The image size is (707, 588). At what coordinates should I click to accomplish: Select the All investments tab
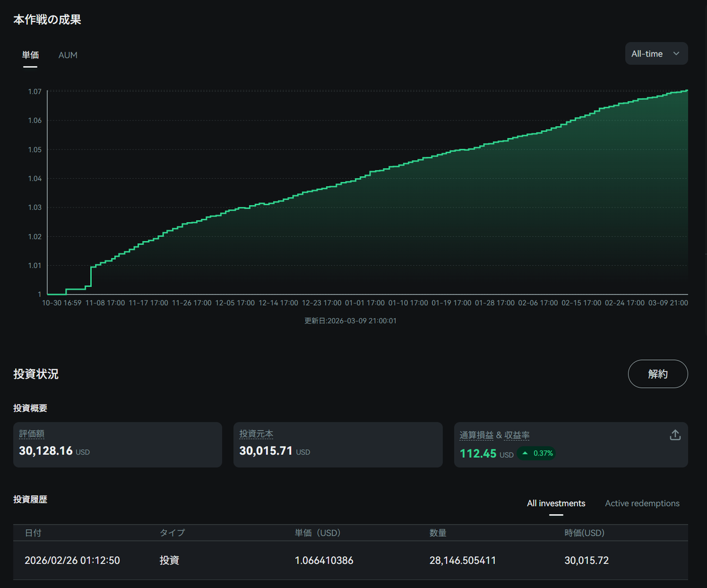(556, 503)
